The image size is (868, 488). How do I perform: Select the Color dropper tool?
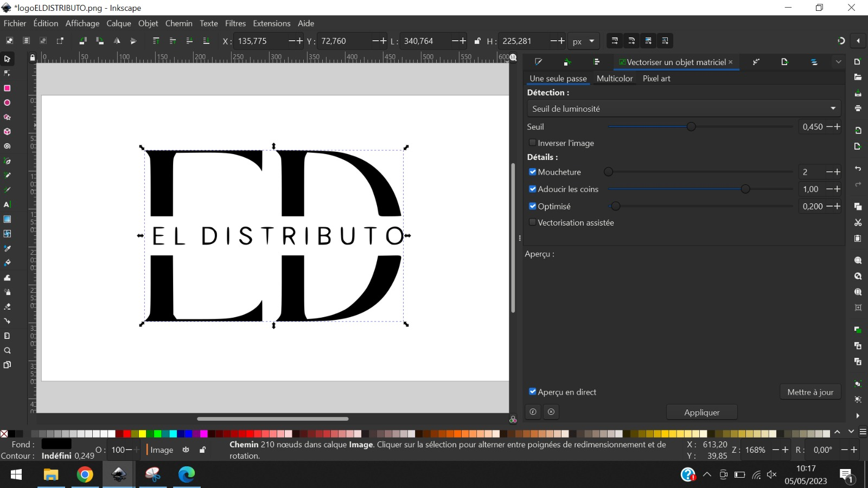point(7,248)
